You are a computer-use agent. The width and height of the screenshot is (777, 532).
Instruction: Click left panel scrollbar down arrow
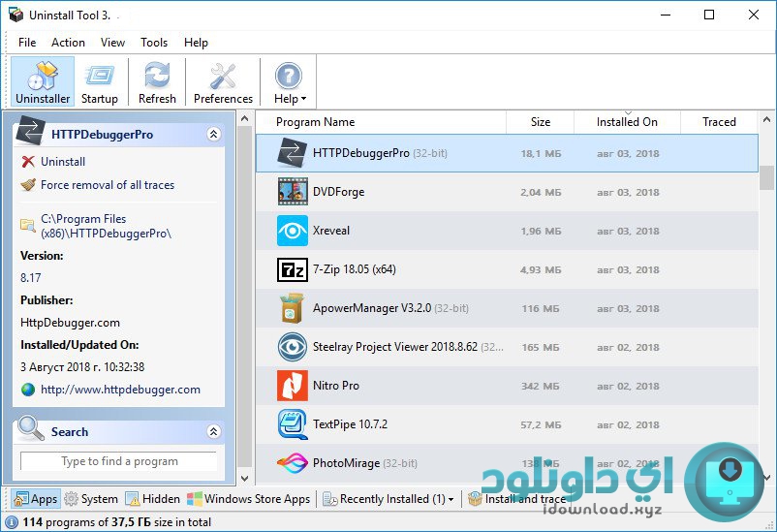click(245, 479)
